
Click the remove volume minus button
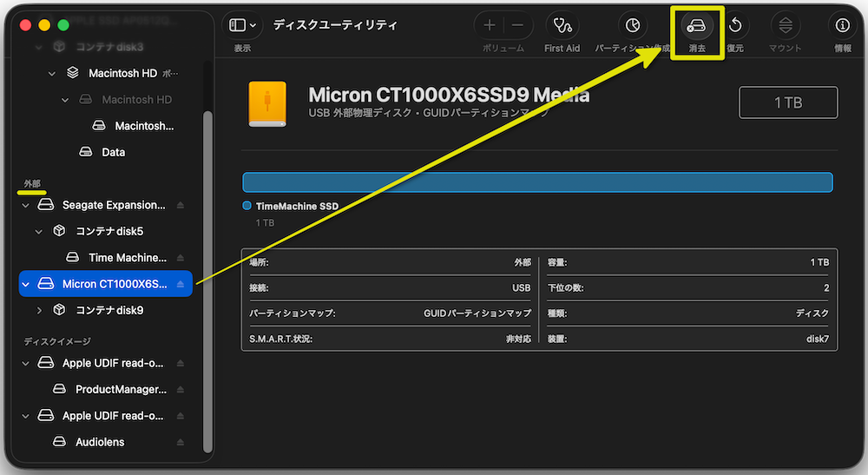(517, 25)
